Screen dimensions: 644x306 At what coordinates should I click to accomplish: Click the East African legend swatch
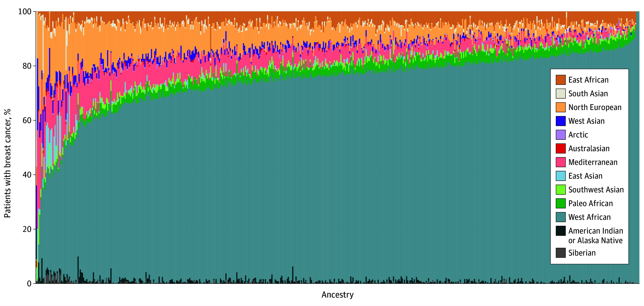click(560, 80)
